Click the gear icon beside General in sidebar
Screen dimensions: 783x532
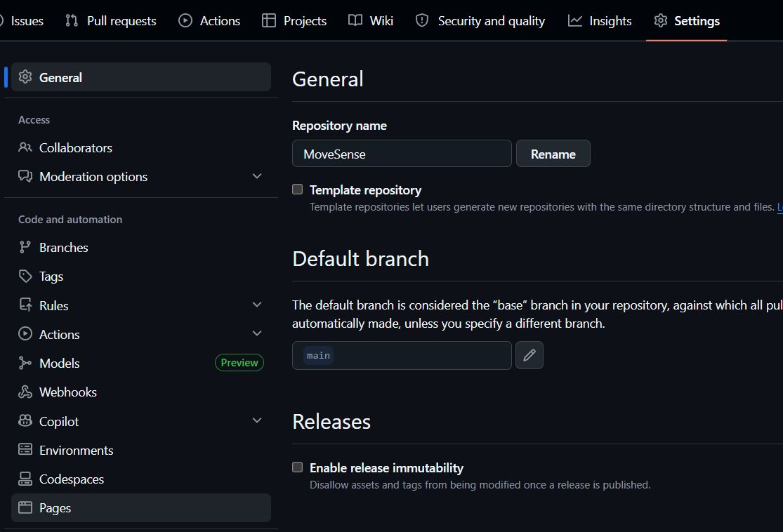click(x=25, y=77)
